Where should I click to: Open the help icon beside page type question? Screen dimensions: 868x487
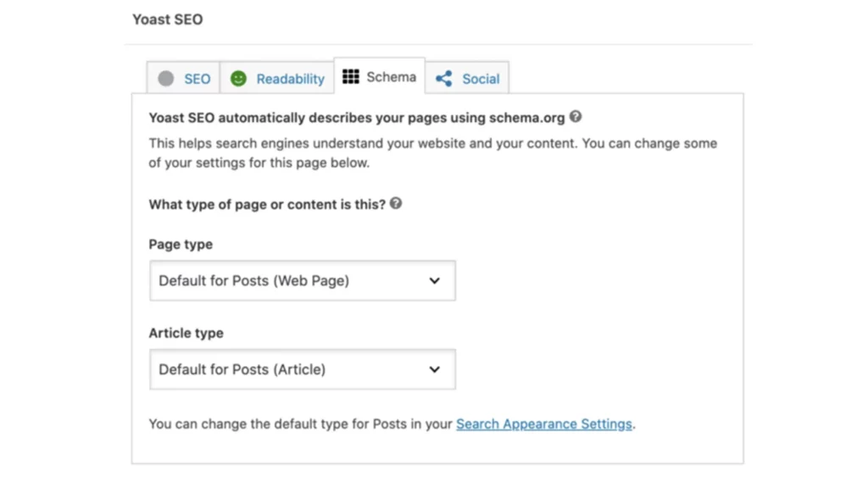(x=396, y=203)
